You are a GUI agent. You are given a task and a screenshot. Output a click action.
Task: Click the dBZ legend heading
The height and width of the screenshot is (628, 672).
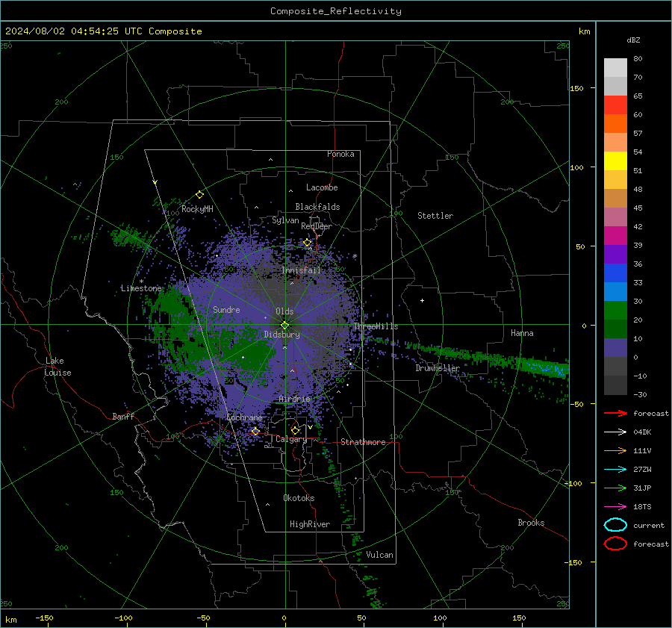pos(633,40)
